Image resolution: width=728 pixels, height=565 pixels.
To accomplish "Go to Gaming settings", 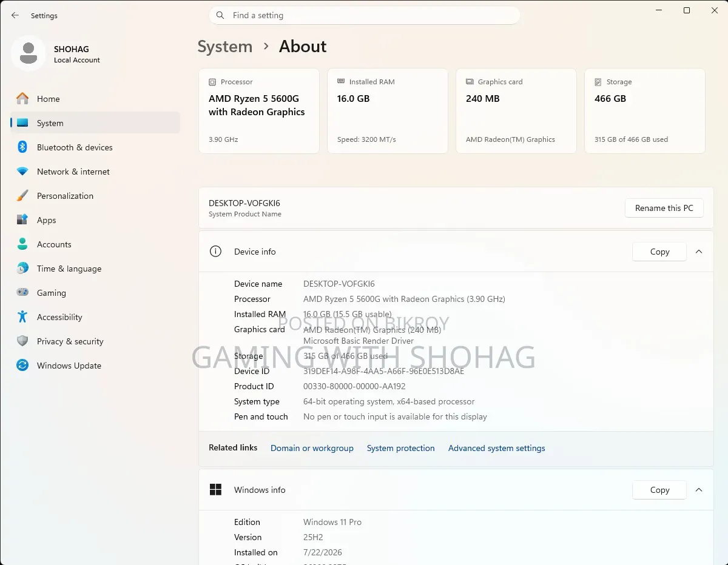I will pos(95,292).
